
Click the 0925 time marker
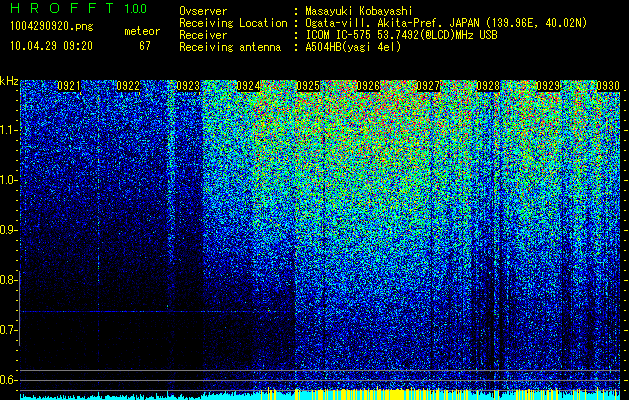click(x=308, y=86)
